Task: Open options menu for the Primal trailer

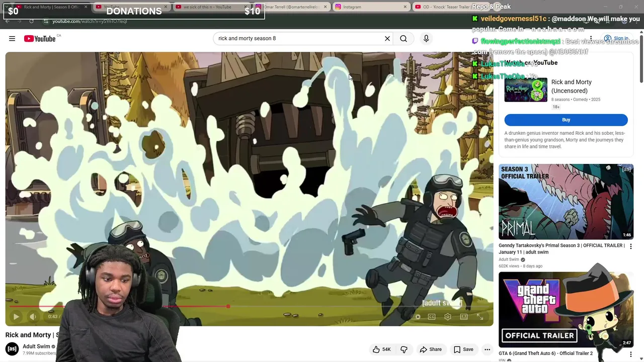Action: (630, 246)
